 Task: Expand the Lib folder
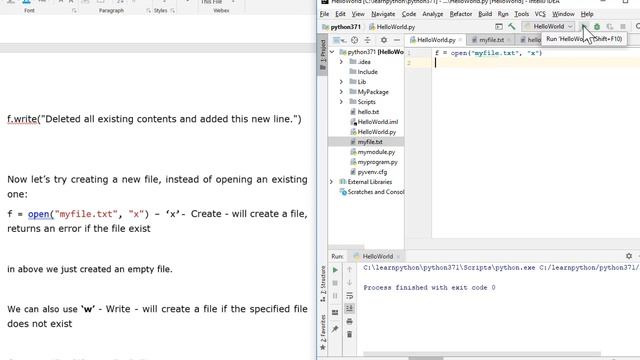point(341,82)
